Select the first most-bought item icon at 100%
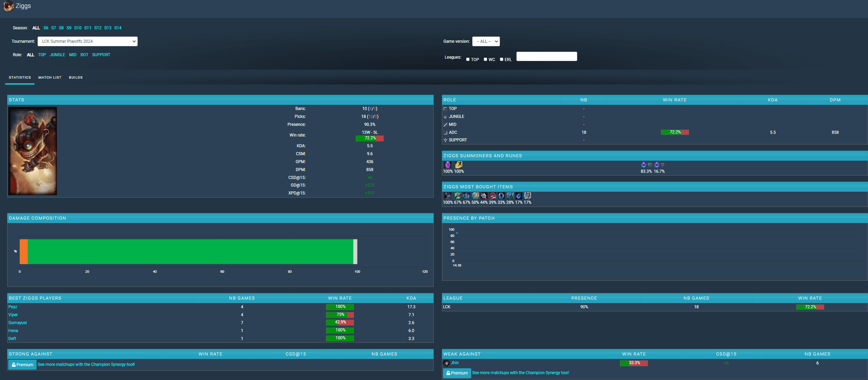The width and height of the screenshot is (868, 380). pos(447,196)
